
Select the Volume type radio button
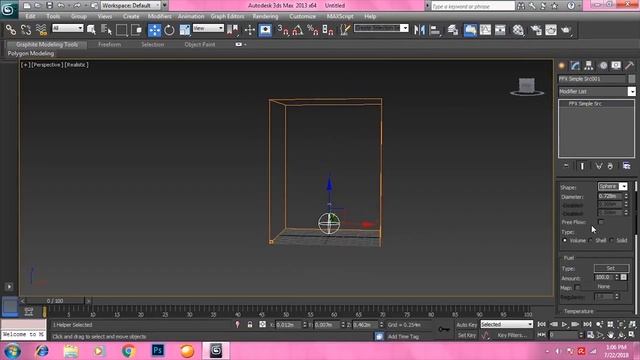(565, 240)
